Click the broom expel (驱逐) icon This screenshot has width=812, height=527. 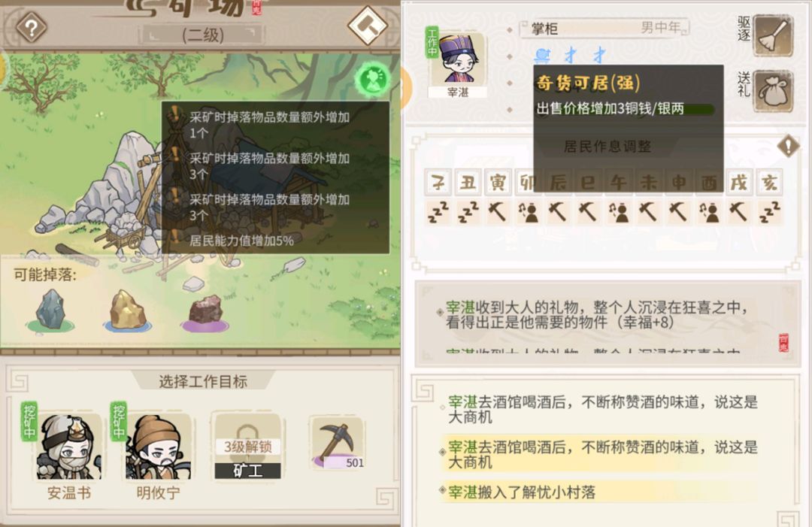(x=774, y=35)
